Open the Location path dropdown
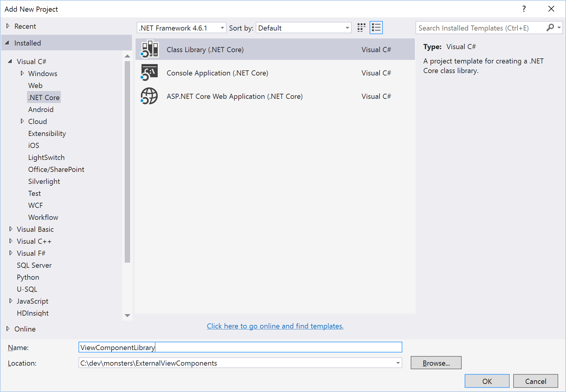 point(398,363)
